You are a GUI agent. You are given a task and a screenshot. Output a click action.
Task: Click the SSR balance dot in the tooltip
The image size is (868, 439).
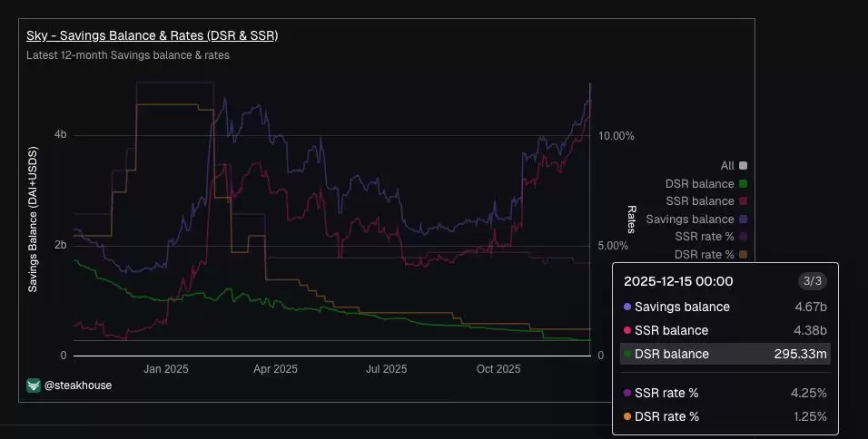[x=626, y=331]
